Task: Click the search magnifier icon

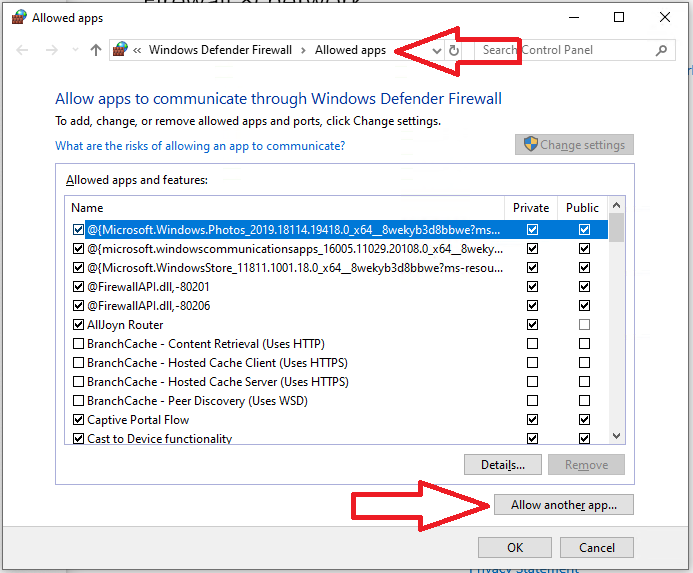Action: click(x=661, y=50)
